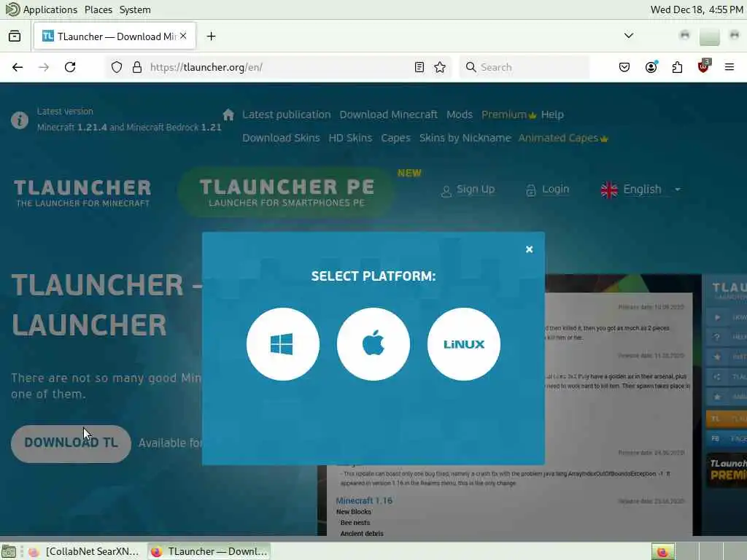Click the info icon beside Latest version

[x=20, y=120]
